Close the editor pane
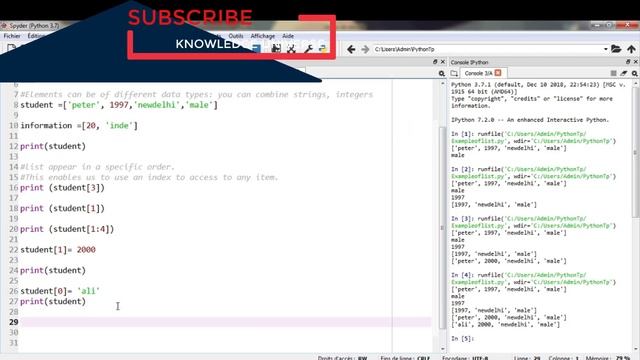 pos(442,62)
